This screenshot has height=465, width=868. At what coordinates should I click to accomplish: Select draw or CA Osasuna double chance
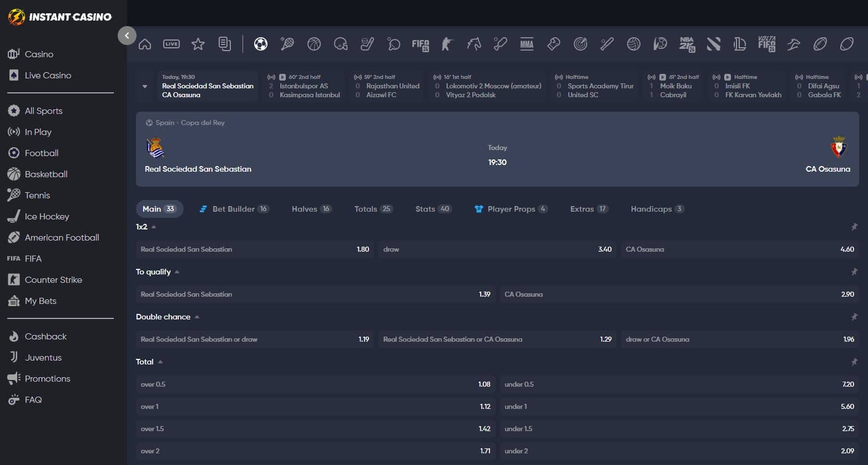coord(740,339)
